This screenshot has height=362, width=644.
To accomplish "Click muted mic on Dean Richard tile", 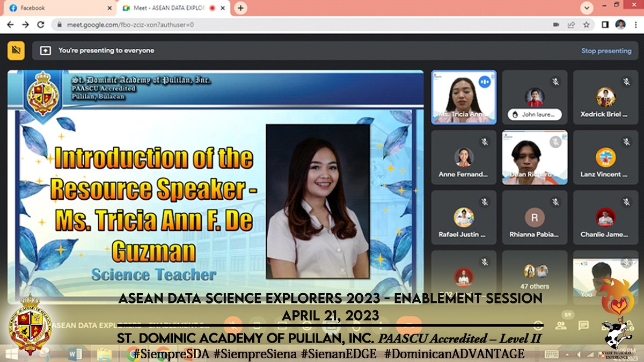I will (x=556, y=142).
